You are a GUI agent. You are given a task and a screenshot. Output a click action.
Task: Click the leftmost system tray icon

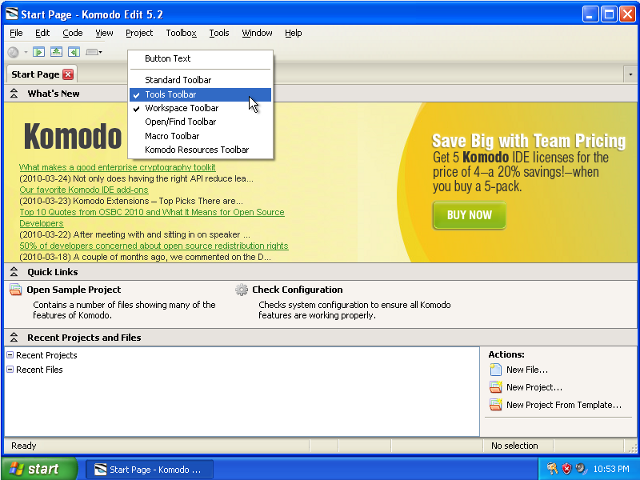point(552,469)
